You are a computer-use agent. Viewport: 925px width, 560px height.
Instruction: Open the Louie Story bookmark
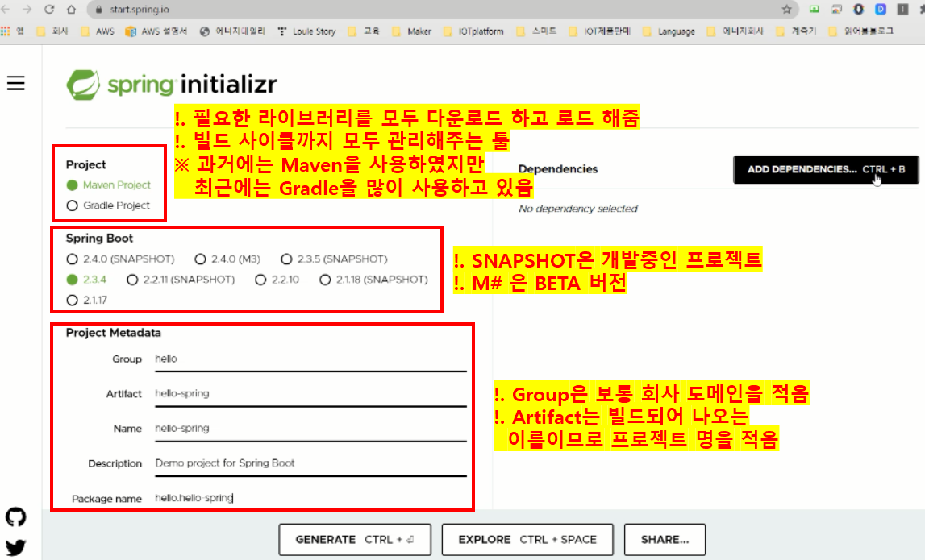click(x=306, y=31)
